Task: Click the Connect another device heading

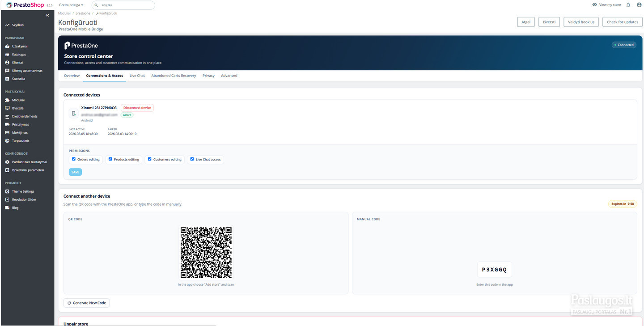Action: coord(87,196)
